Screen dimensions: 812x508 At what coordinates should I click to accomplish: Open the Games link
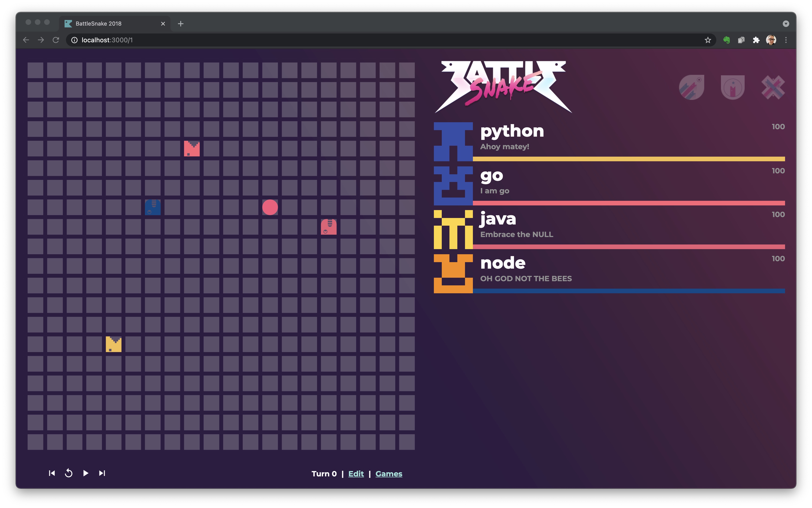coord(389,474)
